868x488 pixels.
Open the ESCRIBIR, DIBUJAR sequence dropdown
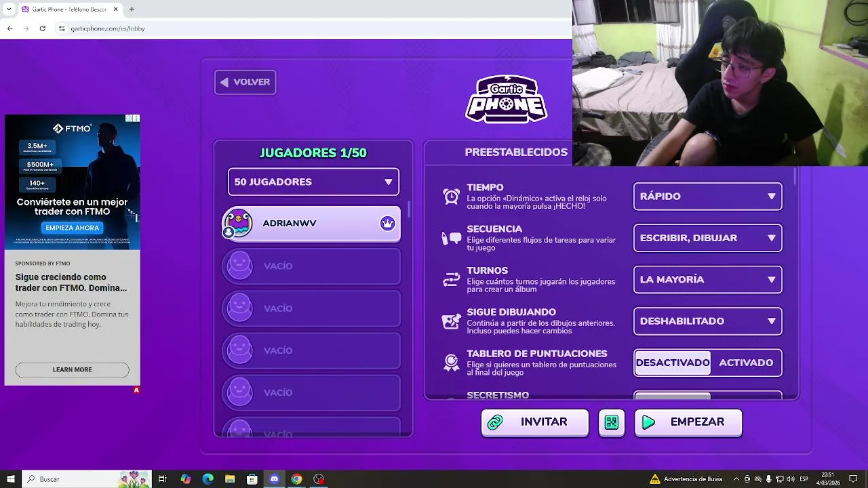click(x=707, y=238)
